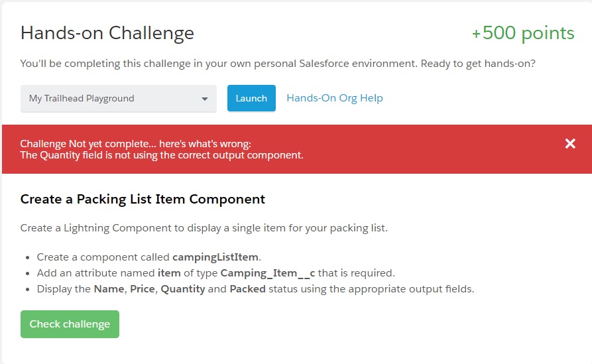
Task: Open the Hands-On Org Help link
Action: [x=335, y=98]
